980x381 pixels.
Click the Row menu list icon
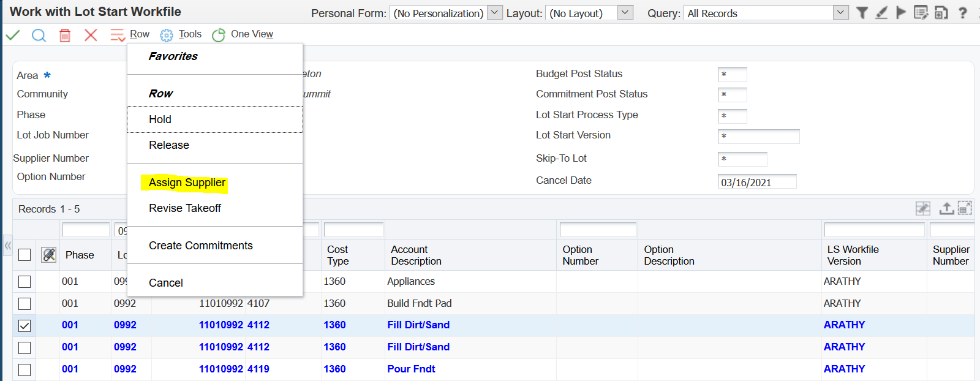(118, 35)
